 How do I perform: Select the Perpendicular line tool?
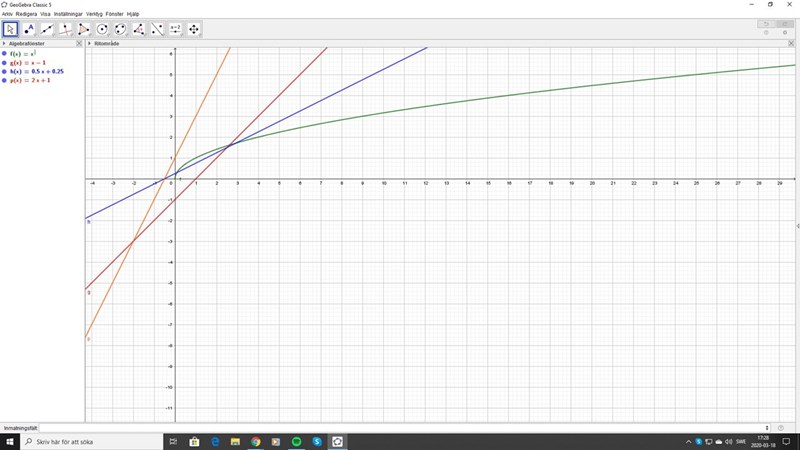(66, 29)
